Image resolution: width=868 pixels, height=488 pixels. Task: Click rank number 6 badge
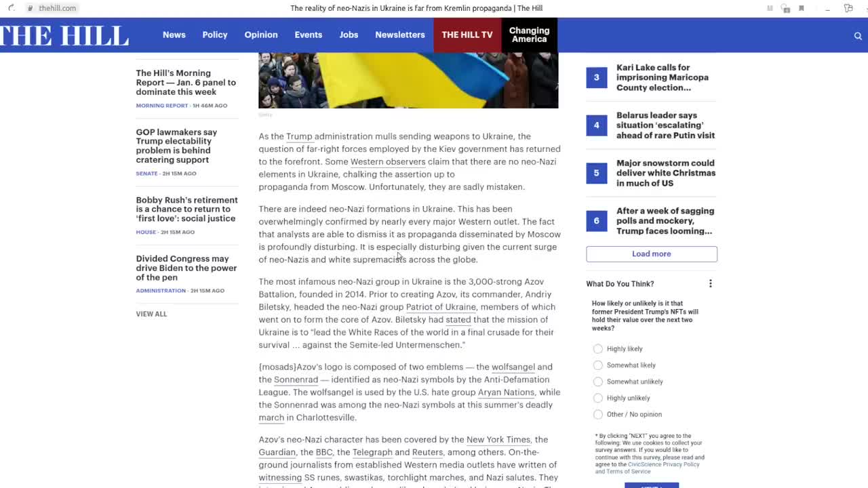(597, 221)
